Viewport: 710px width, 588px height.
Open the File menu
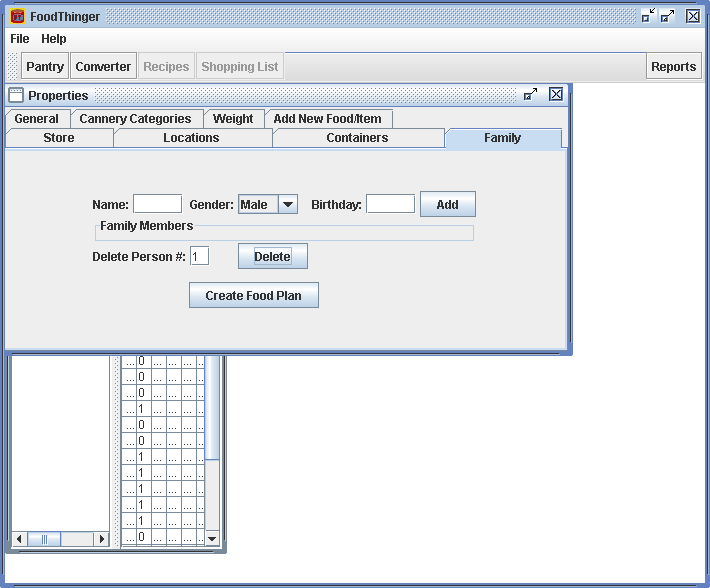point(20,39)
